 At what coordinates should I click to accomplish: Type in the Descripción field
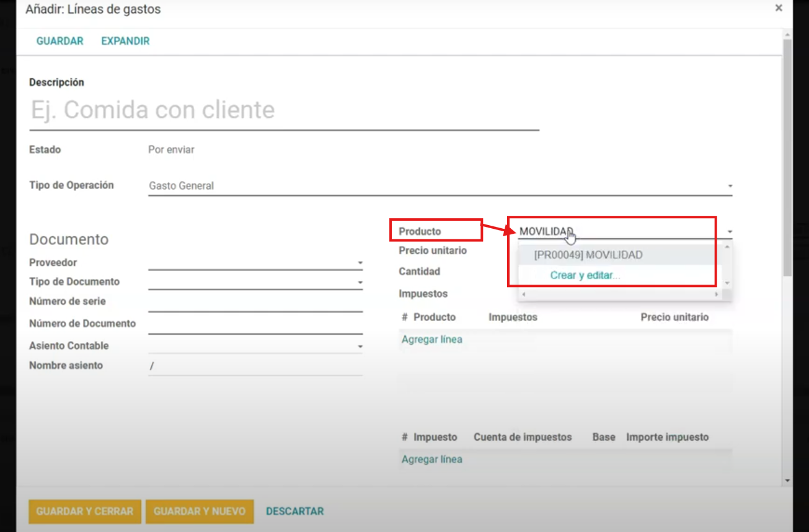(x=284, y=110)
